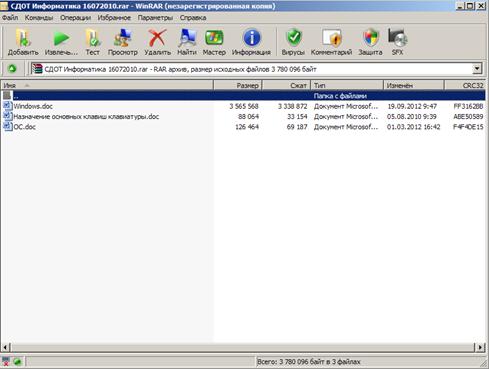This screenshot has width=489, height=369.
Task: Click the packed size 69 187
Action: [297, 127]
